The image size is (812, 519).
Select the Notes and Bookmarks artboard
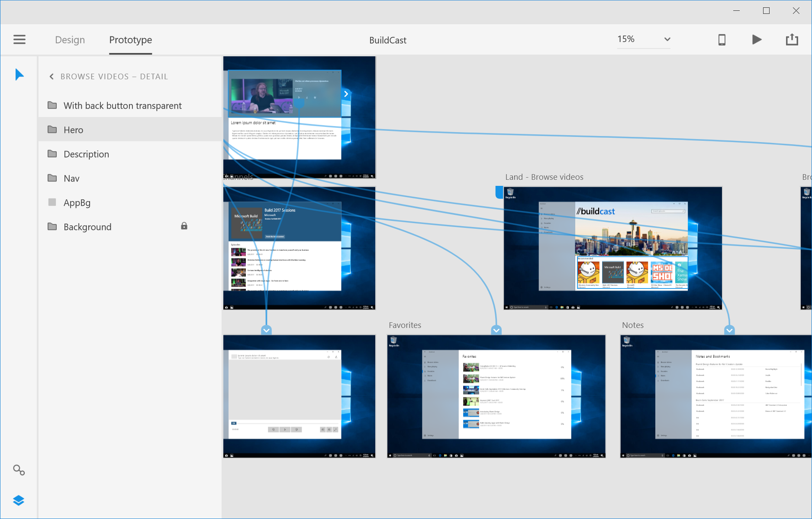(x=716, y=396)
